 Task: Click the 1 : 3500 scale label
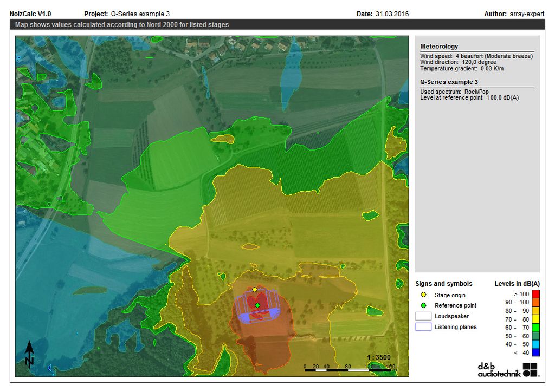(378, 357)
